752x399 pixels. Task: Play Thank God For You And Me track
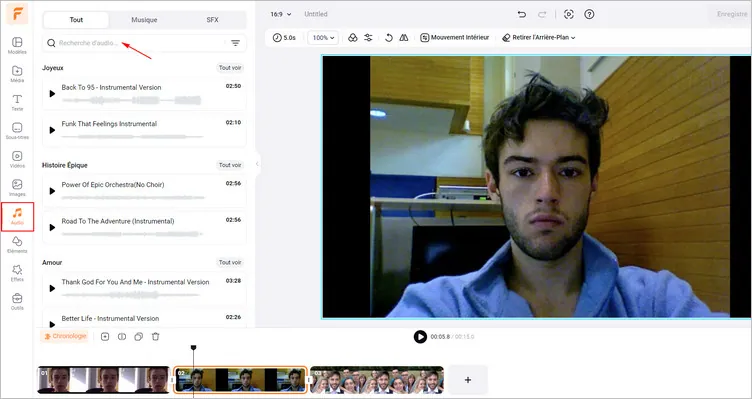52,288
